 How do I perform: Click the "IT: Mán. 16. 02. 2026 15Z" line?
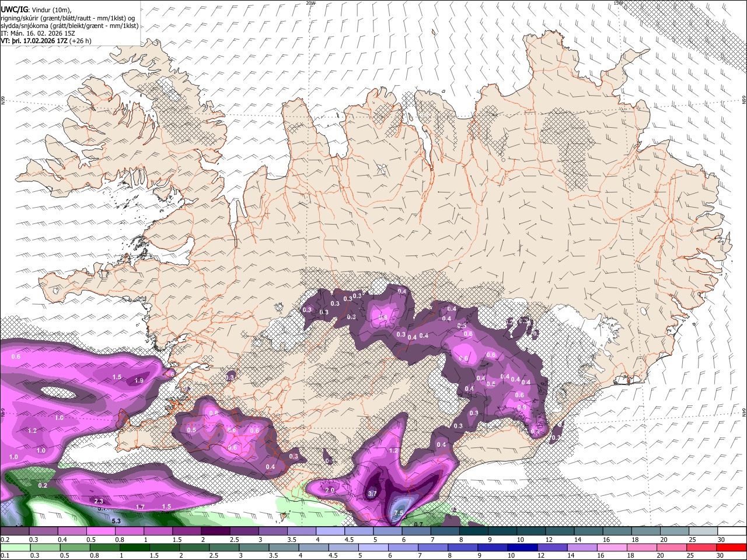(37, 33)
